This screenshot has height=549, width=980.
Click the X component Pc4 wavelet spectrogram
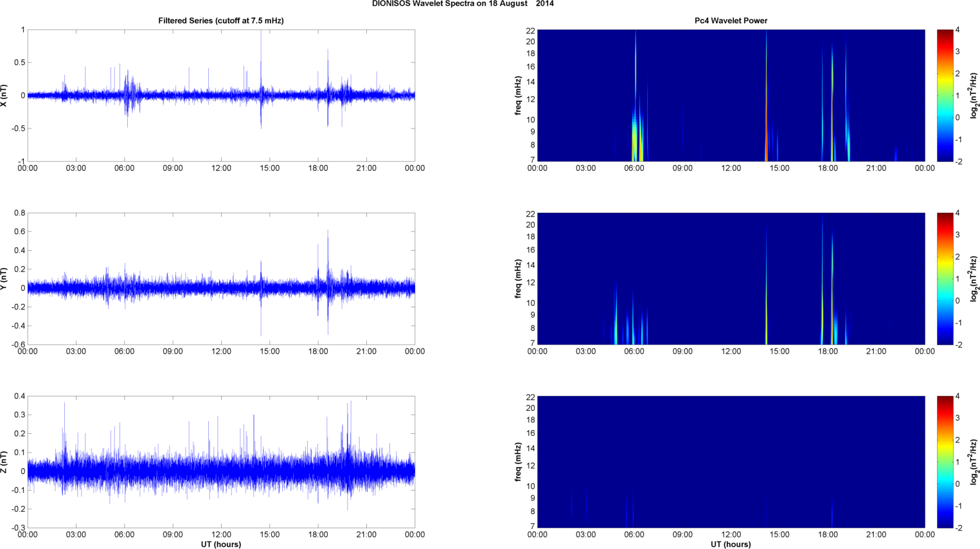click(731, 95)
